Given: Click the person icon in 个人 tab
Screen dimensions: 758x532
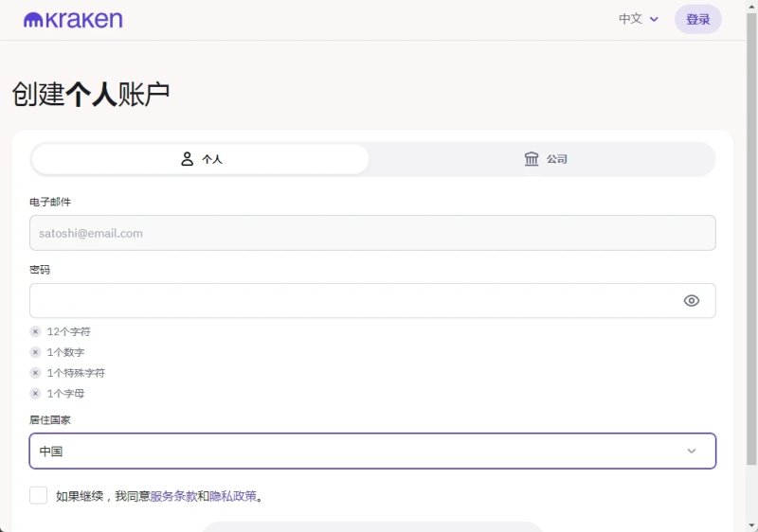Looking at the screenshot, I should point(187,159).
